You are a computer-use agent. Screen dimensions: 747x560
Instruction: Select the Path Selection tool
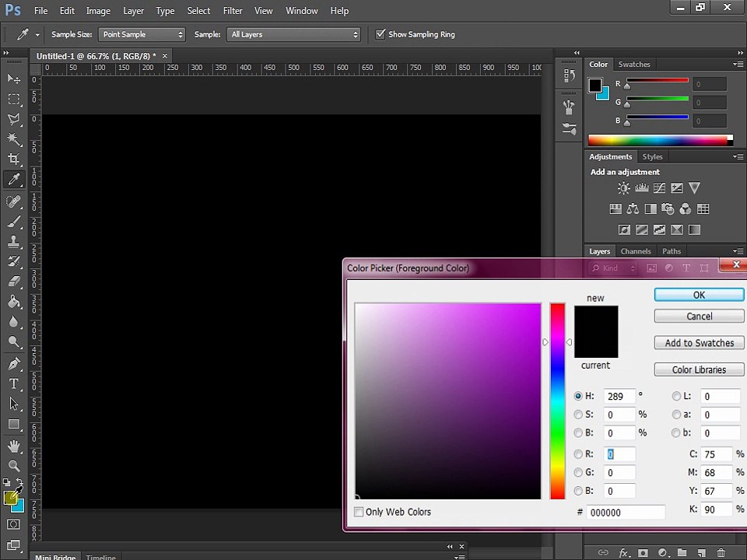(x=14, y=404)
